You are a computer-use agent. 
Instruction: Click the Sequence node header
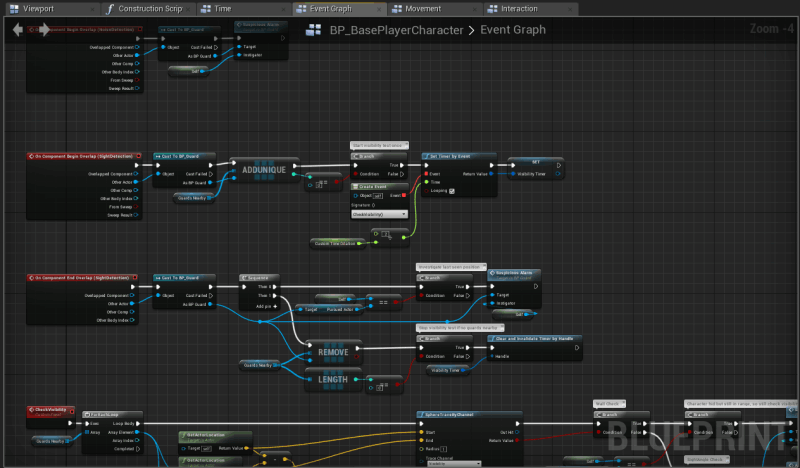click(258, 278)
